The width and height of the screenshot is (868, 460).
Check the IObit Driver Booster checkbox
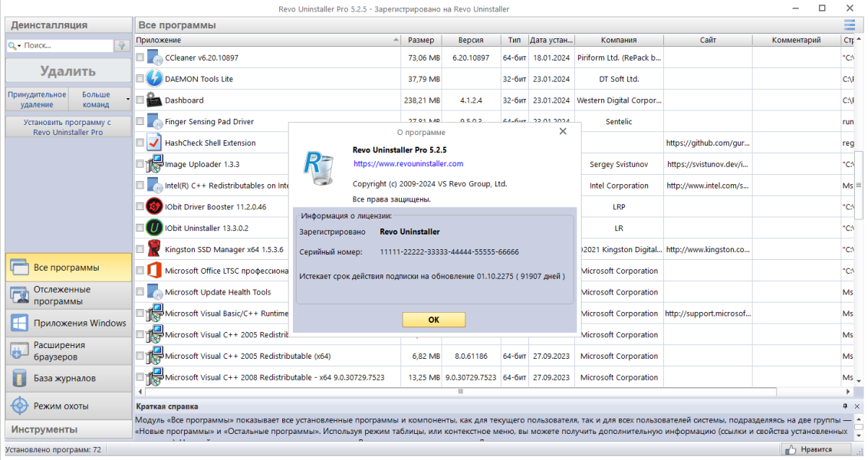point(140,206)
